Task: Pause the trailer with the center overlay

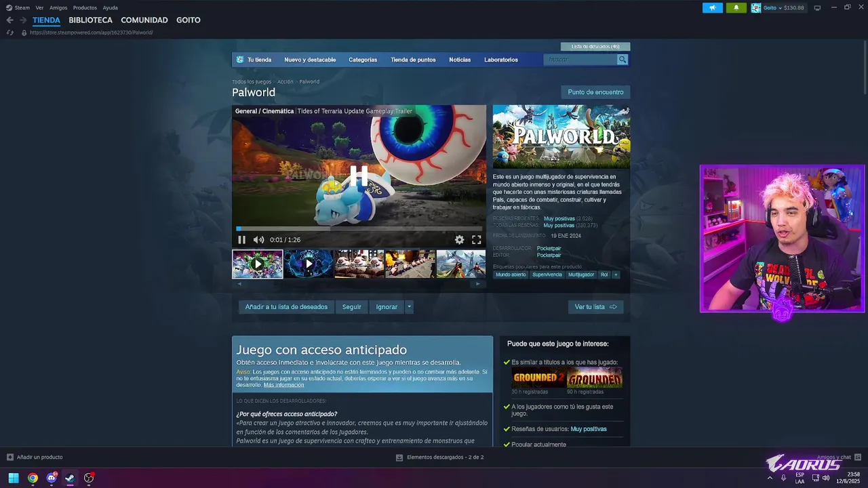Action: [x=359, y=176]
